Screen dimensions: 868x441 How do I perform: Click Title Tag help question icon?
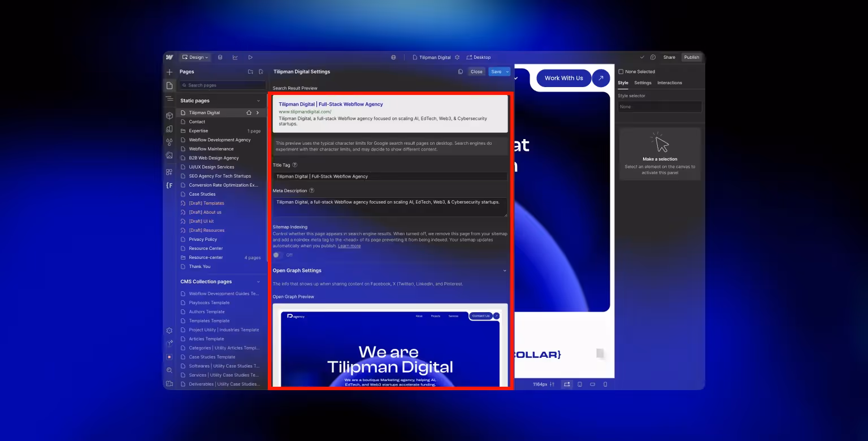coord(294,165)
